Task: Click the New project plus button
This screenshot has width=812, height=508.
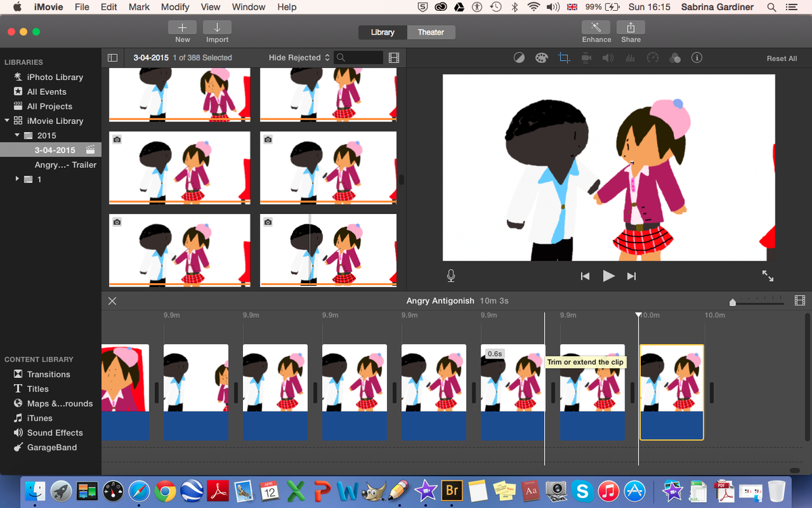Action: coord(182,27)
